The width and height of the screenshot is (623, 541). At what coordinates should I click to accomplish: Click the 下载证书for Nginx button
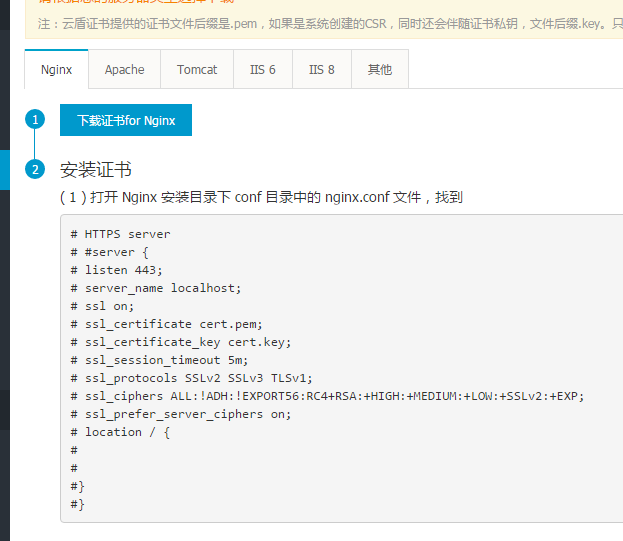pos(126,121)
